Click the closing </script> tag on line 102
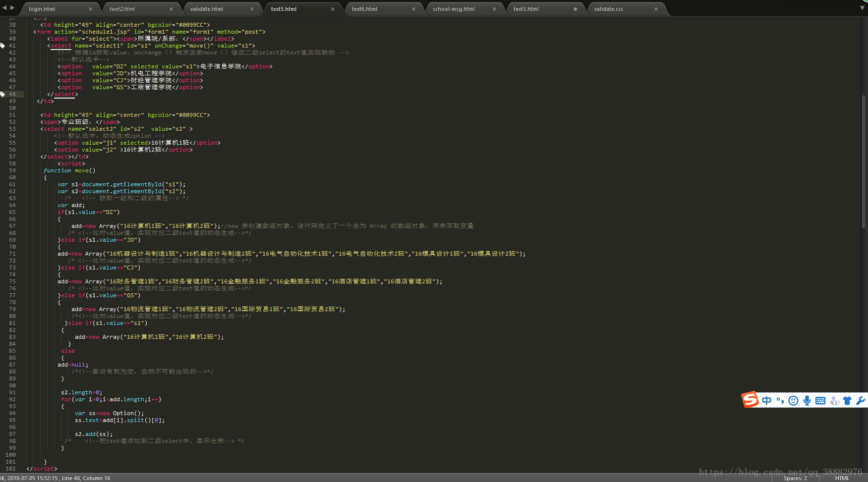 pos(42,469)
